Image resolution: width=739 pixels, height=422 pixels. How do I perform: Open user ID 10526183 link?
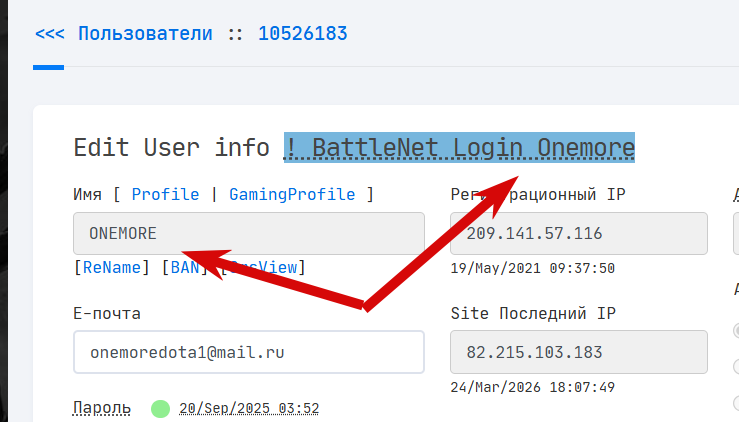coord(303,34)
